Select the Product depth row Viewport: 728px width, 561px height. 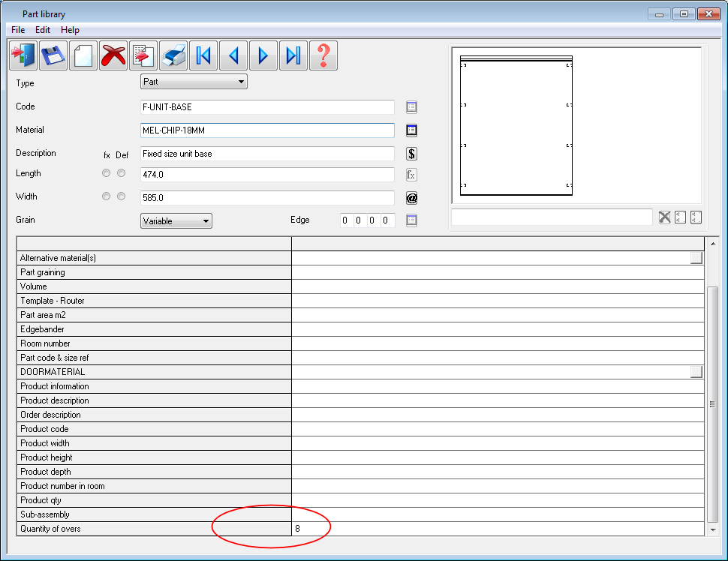(360, 472)
